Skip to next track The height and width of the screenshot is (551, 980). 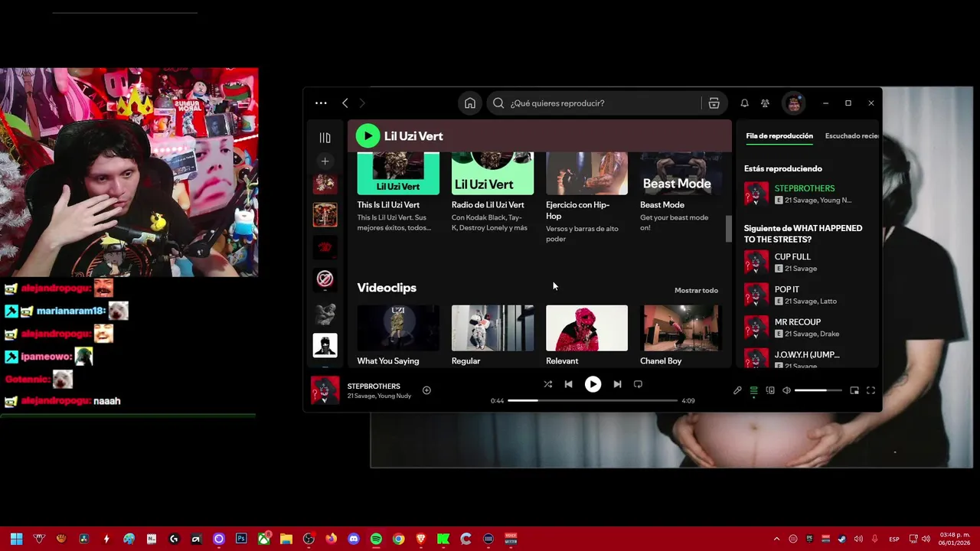617,384
